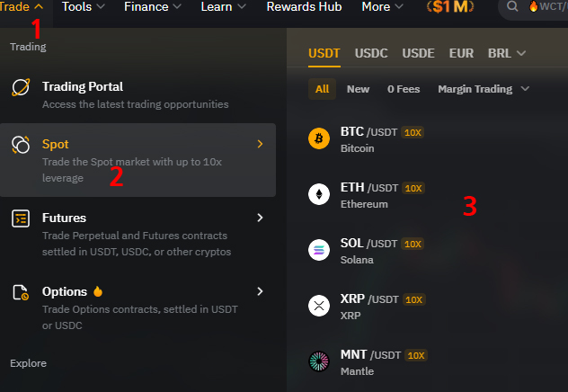Click the Trading Portal planet icon

[21, 87]
